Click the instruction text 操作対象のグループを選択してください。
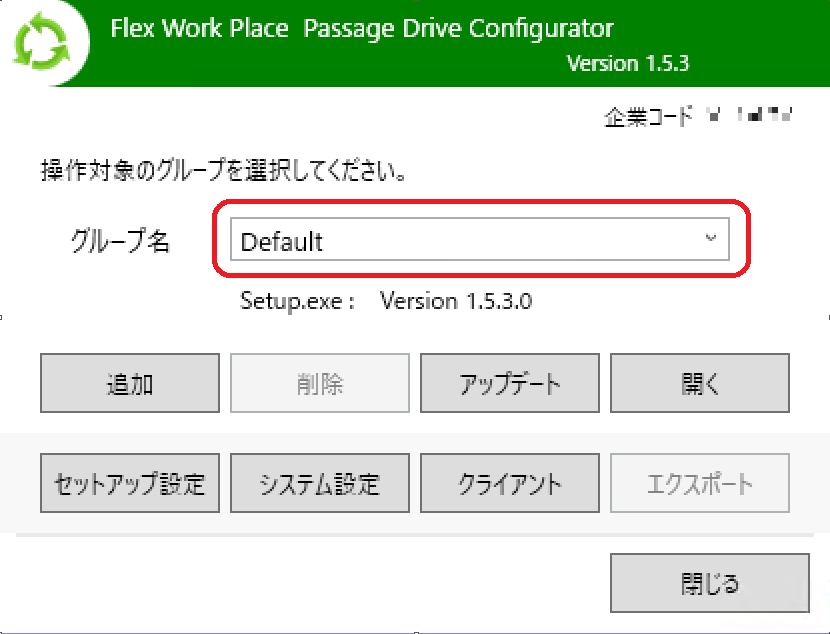Image resolution: width=830 pixels, height=634 pixels. tap(224, 170)
